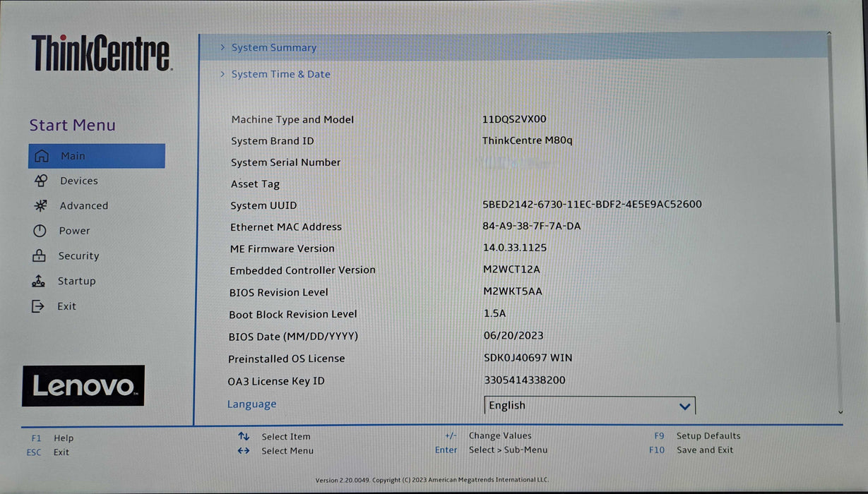Screen dimensions: 868x494
Task: Click F1 Help in footer
Action: pos(52,438)
